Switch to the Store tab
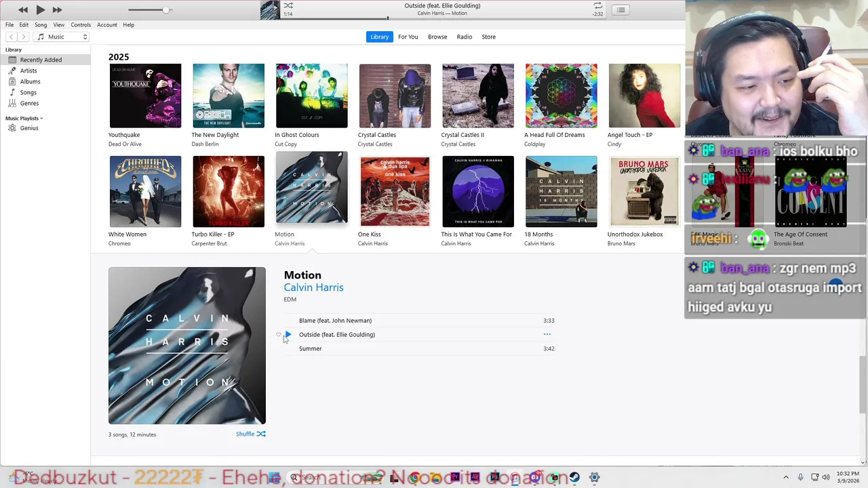Screen dimensions: 868x488 [488, 37]
